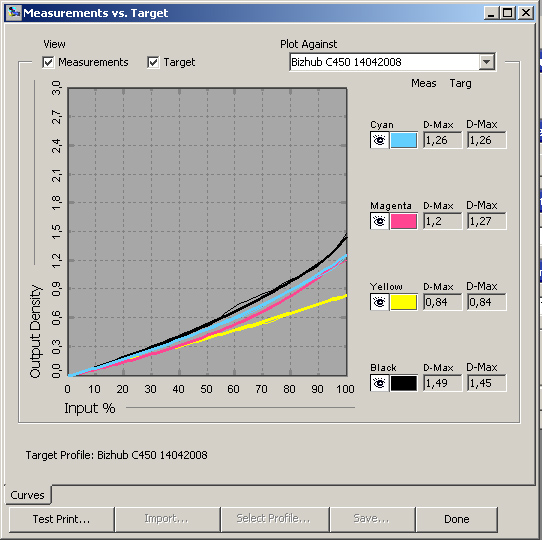Click the Test Print button
Image resolution: width=542 pixels, height=540 pixels.
62,519
